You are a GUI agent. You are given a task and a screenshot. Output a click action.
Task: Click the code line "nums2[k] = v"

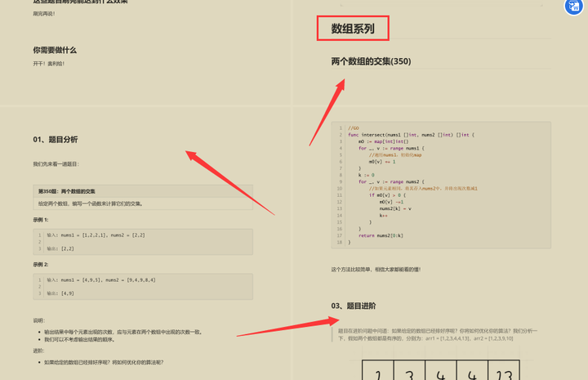[x=395, y=208]
